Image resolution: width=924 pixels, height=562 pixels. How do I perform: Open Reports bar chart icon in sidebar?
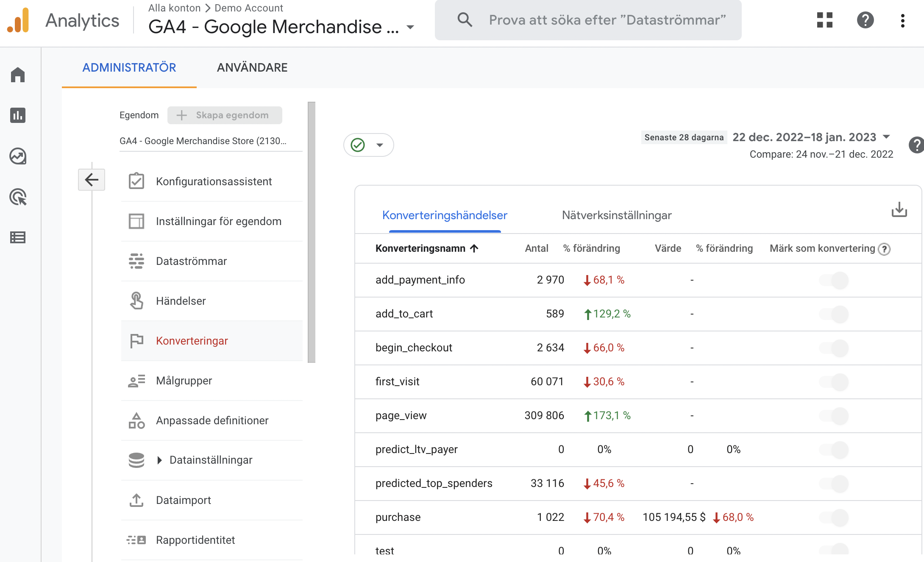click(18, 115)
